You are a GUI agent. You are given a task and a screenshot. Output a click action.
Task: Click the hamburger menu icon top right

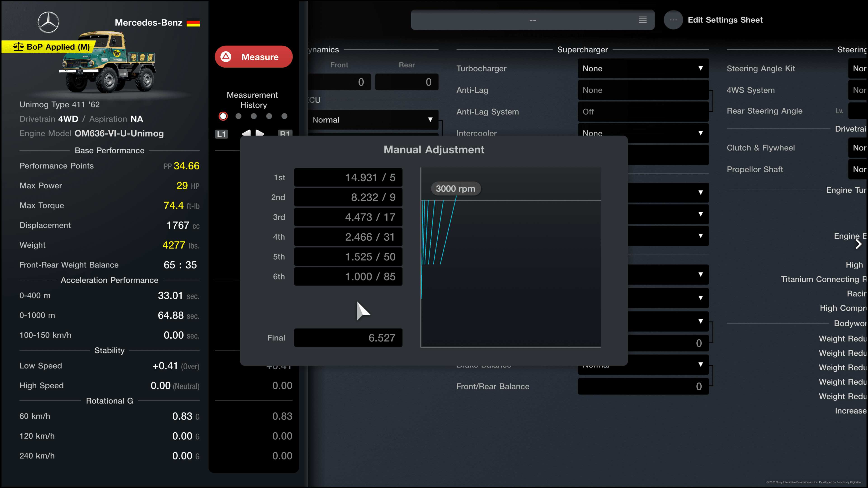(643, 20)
